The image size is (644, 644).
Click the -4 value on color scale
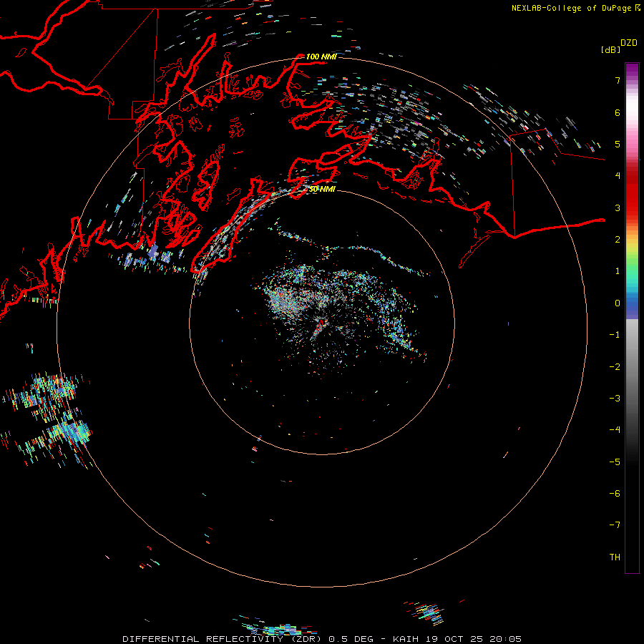pyautogui.click(x=615, y=430)
